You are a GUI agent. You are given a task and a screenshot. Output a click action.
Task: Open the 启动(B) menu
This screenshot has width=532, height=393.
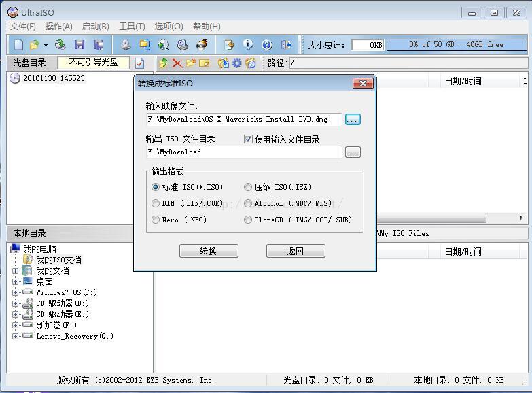point(95,27)
